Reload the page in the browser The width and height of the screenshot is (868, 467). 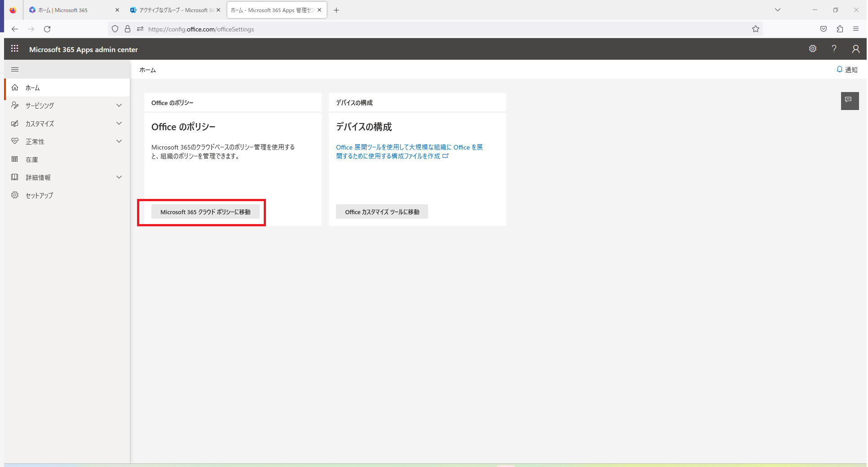(x=47, y=29)
